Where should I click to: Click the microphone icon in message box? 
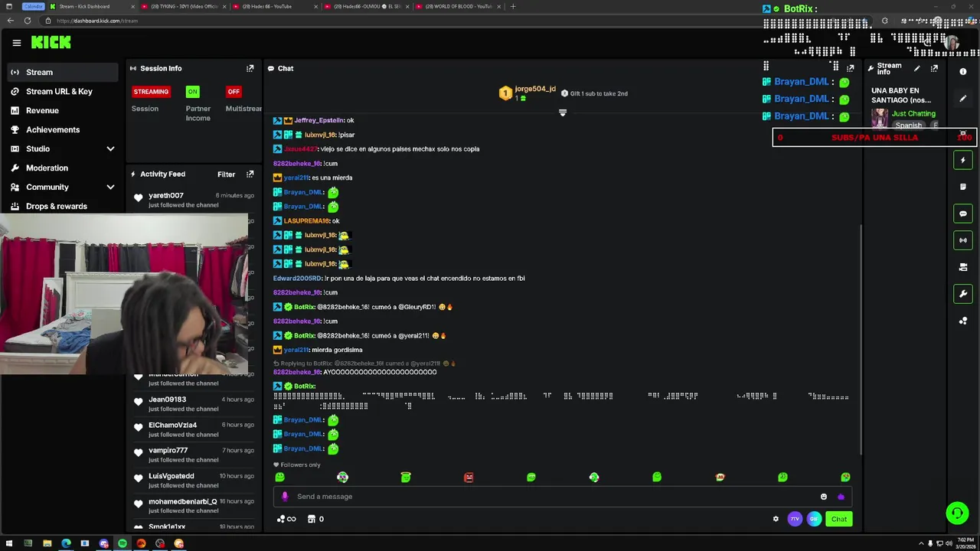tap(285, 497)
